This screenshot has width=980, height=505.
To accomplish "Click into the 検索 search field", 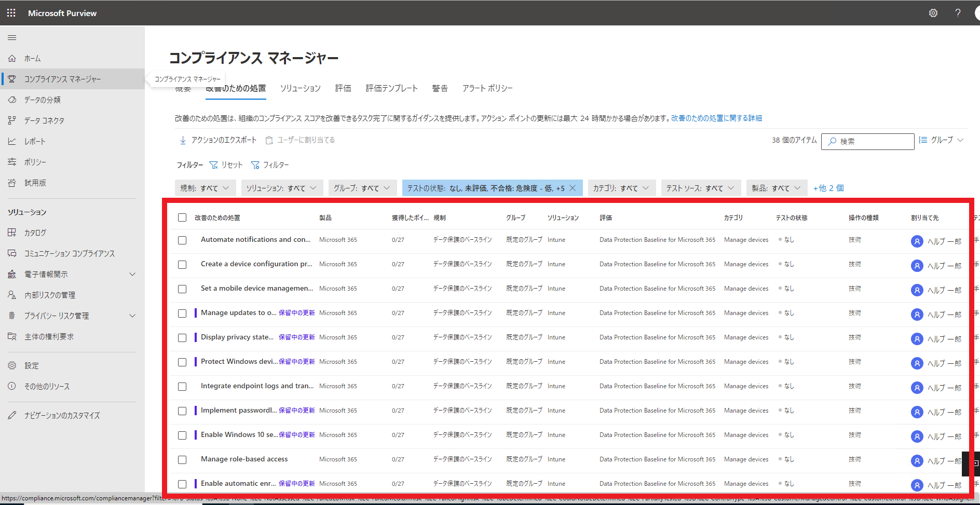I will click(868, 141).
